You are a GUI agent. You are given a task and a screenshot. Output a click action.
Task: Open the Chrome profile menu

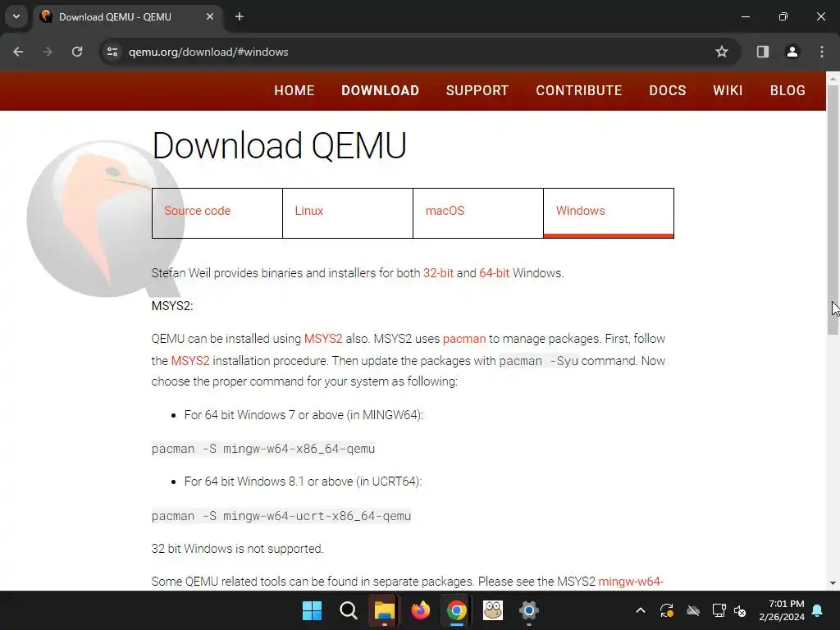pos(792,52)
